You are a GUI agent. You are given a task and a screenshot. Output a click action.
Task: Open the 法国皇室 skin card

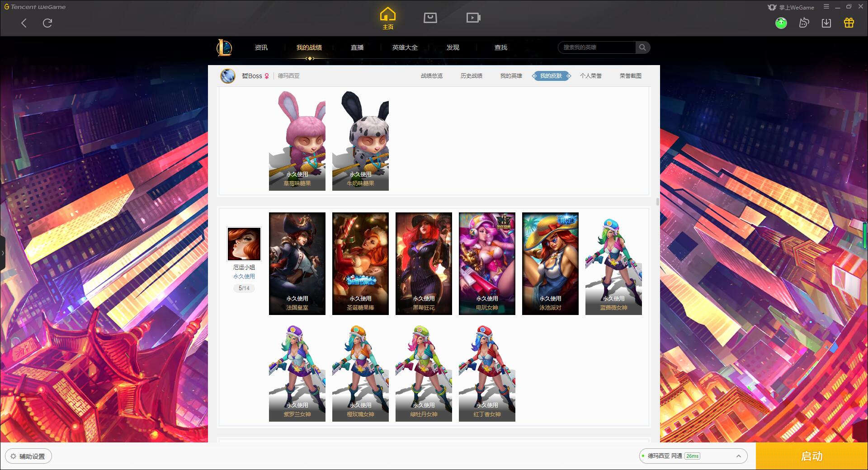tap(297, 263)
